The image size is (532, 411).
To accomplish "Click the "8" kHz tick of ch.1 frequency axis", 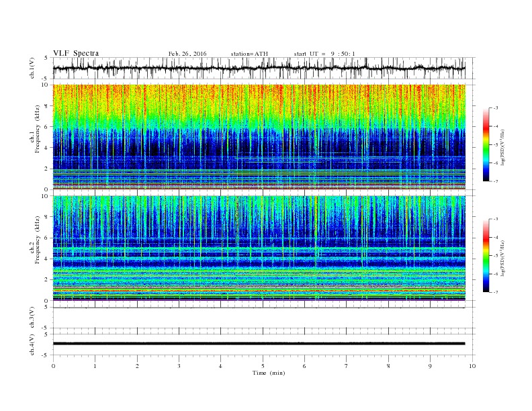I will click(x=47, y=106).
